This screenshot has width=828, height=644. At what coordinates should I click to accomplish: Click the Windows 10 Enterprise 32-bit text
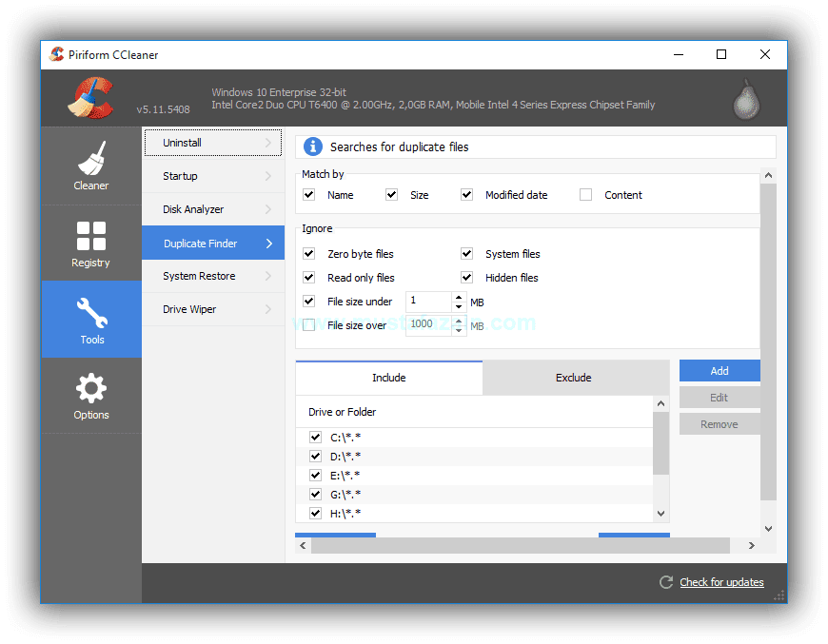pyautogui.click(x=279, y=92)
